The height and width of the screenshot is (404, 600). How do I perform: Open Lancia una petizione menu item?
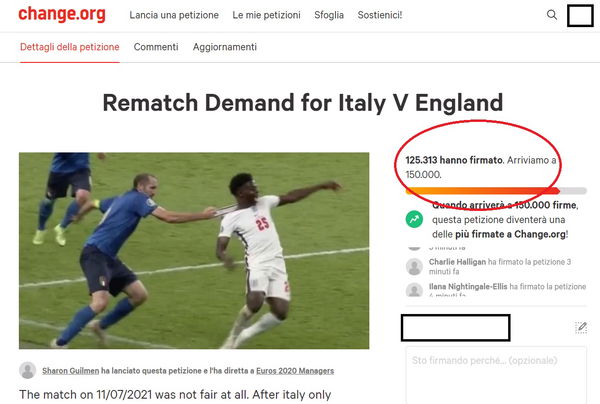(x=174, y=15)
